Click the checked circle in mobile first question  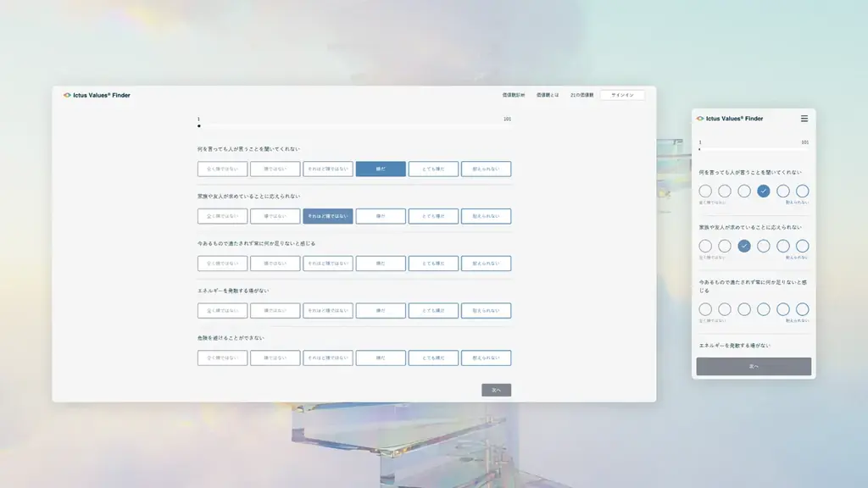coord(764,191)
